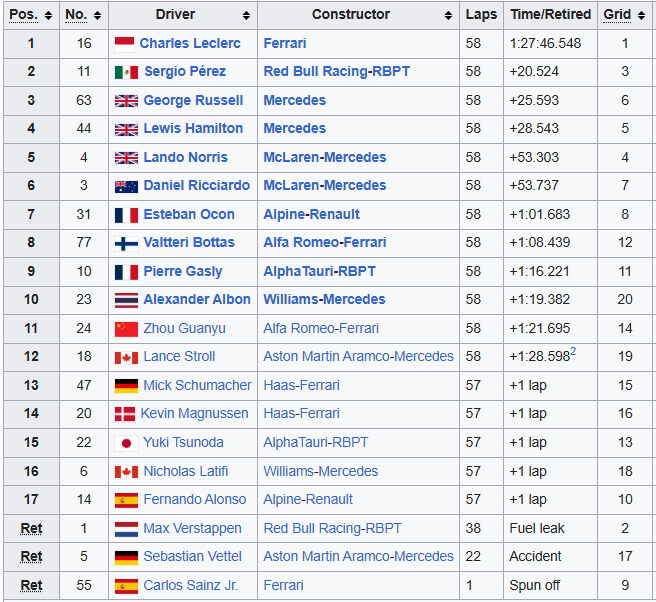Click the Chinese flag beside Zhou Guanyu
The height and width of the screenshot is (602, 656).
(126, 329)
